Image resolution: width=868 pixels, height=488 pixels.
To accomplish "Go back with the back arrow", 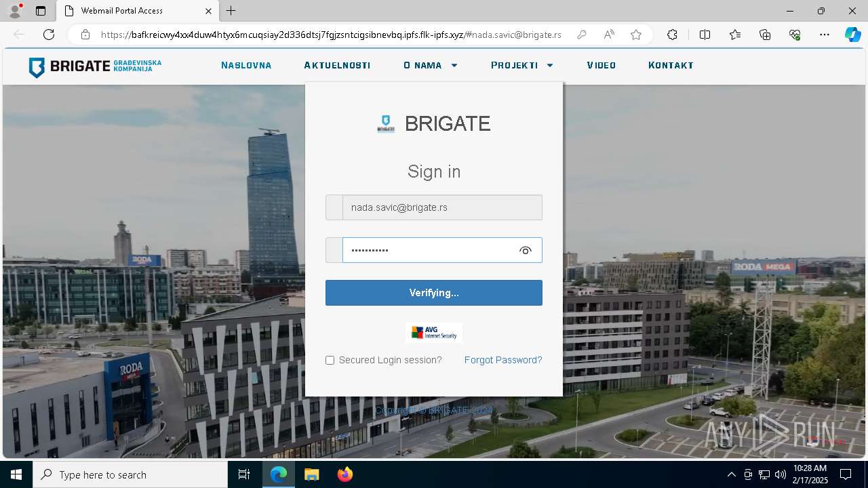I will point(19,35).
